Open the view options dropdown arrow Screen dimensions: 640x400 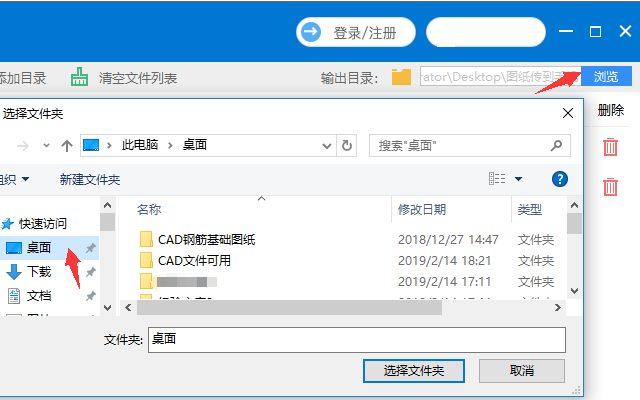(x=518, y=179)
